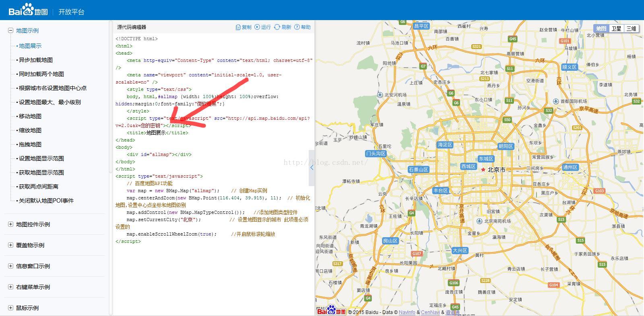Select the 设置地图显示范围 example
This screenshot has width=644, height=316.
pos(41,158)
